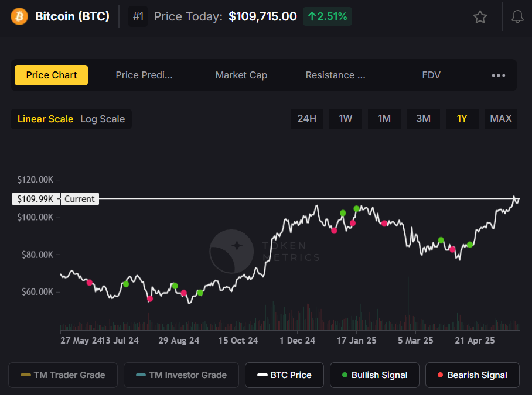Select the Price Chart tab
This screenshot has height=395, width=532.
[x=51, y=75]
